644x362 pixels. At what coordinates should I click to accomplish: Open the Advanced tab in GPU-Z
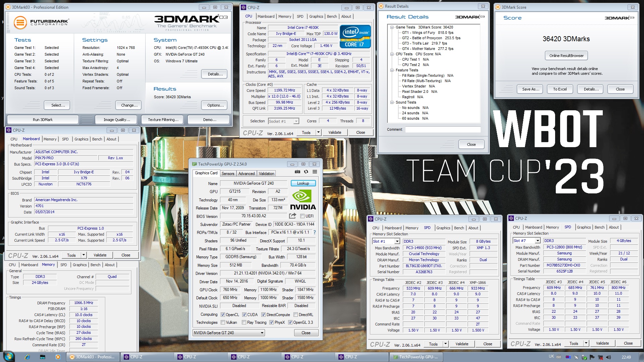tap(247, 174)
